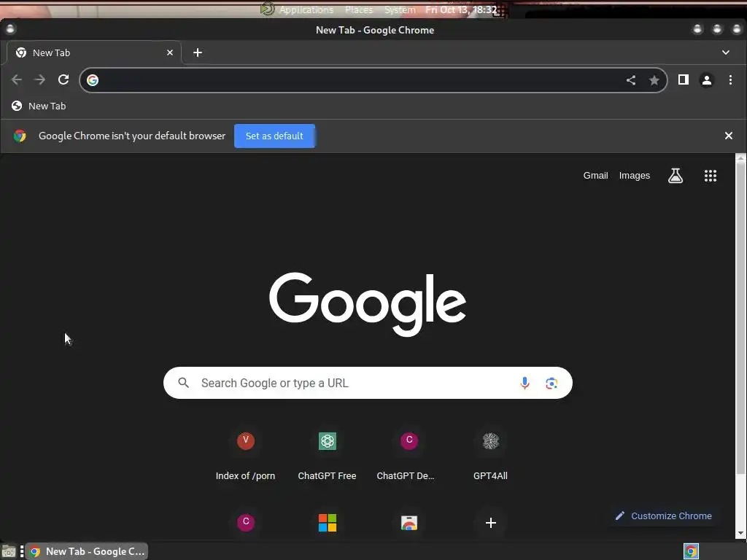Start voice search with microphone icon

pos(525,383)
